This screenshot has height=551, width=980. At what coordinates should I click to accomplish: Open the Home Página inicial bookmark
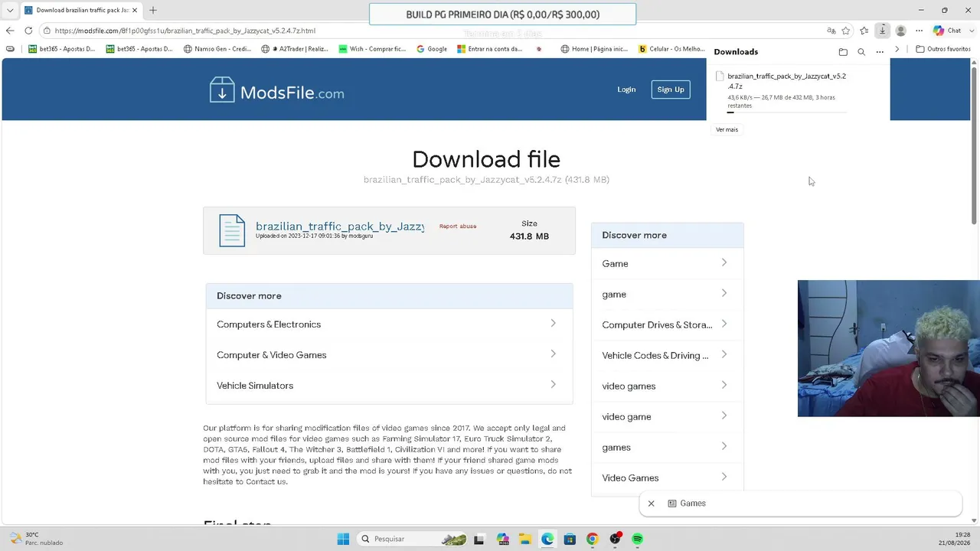pyautogui.click(x=594, y=49)
